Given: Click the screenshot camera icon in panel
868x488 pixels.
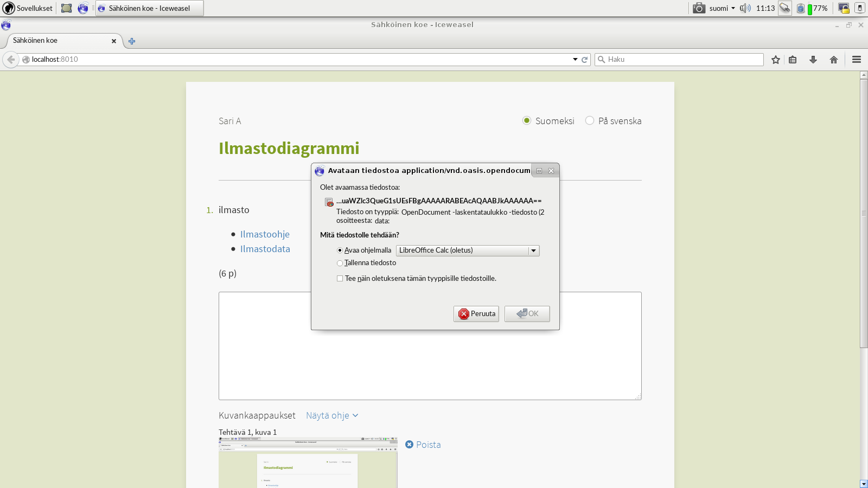Looking at the screenshot, I should 699,8.
